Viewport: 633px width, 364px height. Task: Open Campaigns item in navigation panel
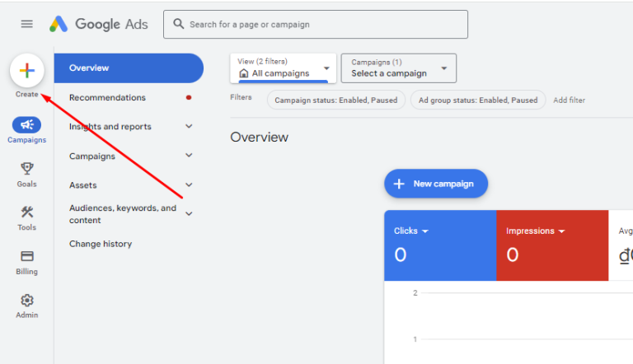92,156
